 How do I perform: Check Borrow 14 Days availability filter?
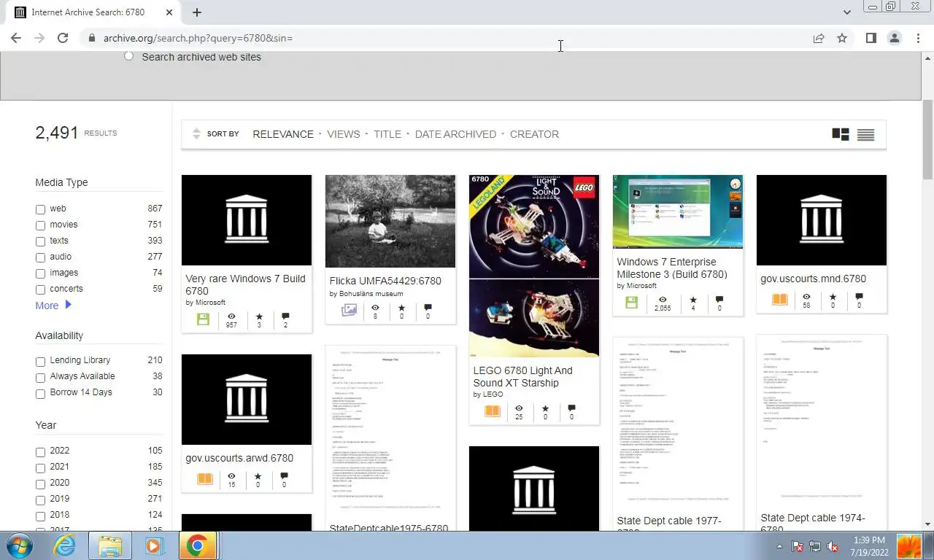coord(41,394)
